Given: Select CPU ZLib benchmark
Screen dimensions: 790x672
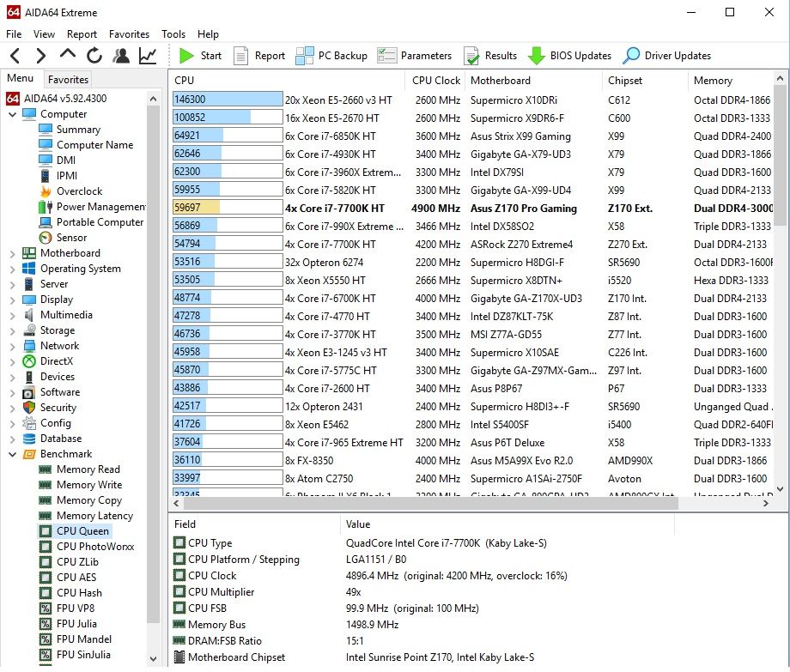Looking at the screenshot, I should tap(77, 562).
